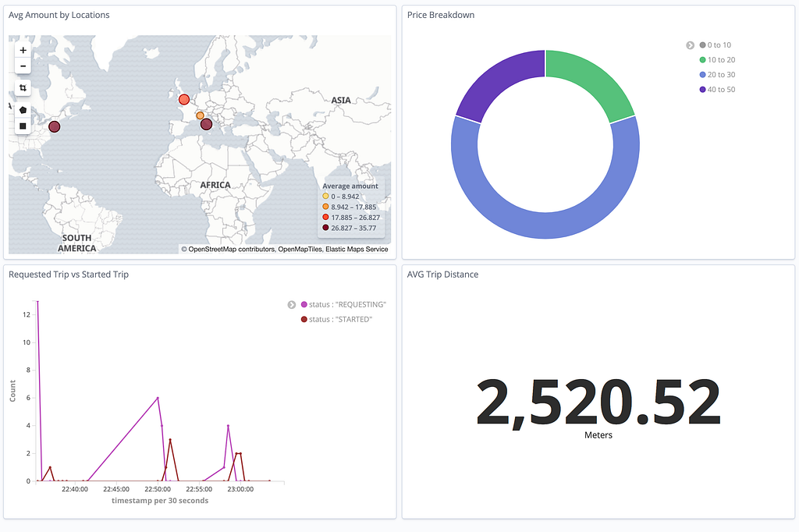Click the 'timestamp per 30 seconds' axis label
The width and height of the screenshot is (799, 532).
click(x=160, y=500)
